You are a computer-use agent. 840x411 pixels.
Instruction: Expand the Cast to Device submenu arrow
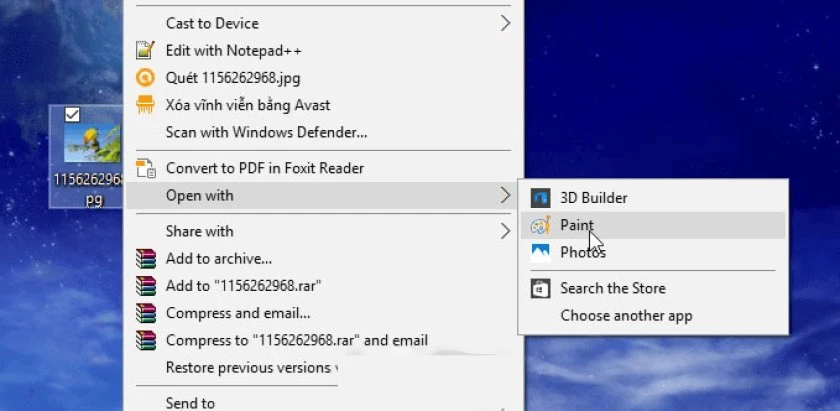505,23
